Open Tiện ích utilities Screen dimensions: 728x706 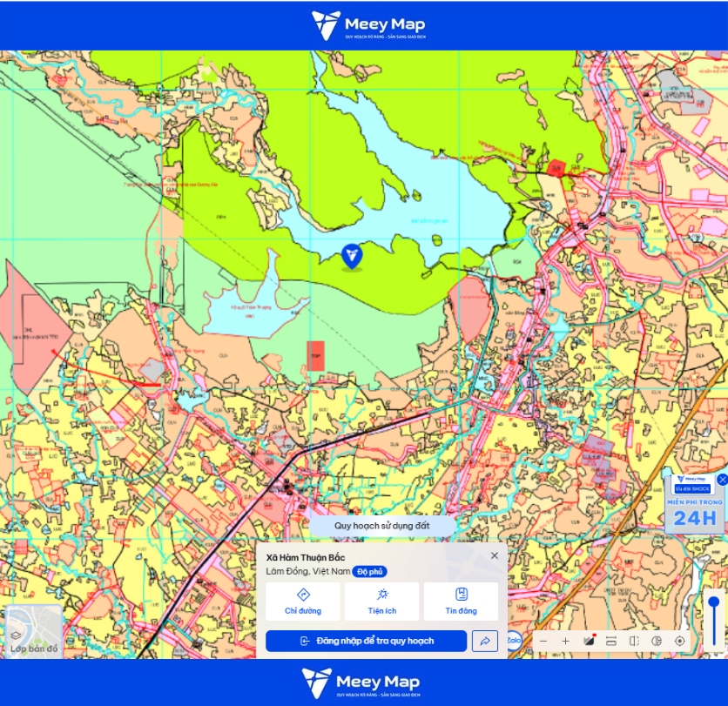[x=382, y=602]
